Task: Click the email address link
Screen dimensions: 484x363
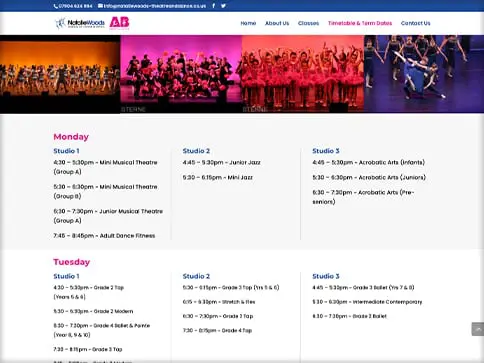Action: 155,6
